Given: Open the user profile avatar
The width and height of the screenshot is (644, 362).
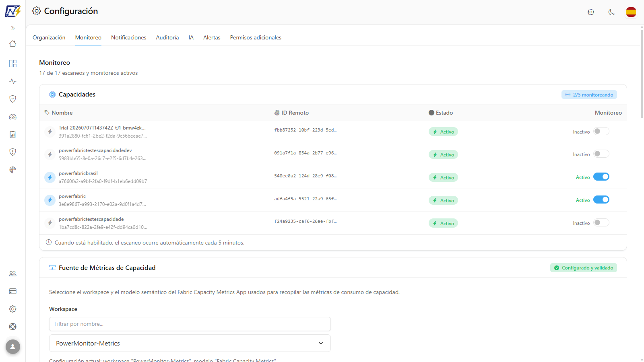Looking at the screenshot, I should (x=13, y=347).
